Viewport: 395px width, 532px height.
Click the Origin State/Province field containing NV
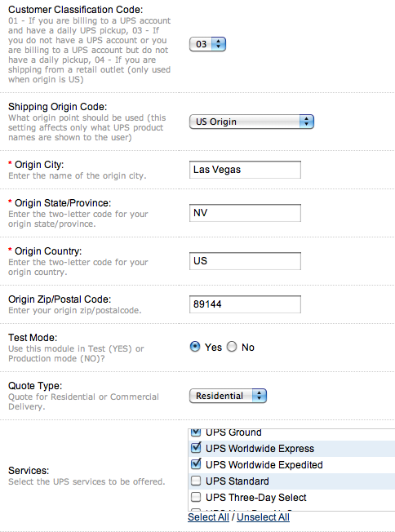point(245,213)
